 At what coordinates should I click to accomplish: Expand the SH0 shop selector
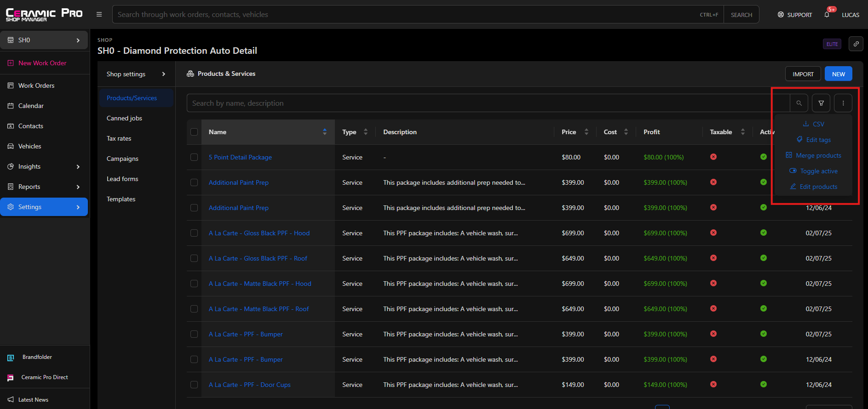[44, 40]
